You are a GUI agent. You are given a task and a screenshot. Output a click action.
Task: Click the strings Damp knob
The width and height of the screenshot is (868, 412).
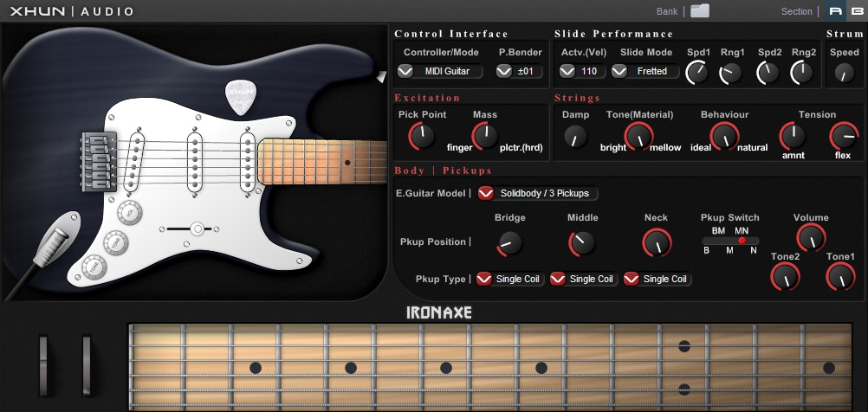coord(576,136)
